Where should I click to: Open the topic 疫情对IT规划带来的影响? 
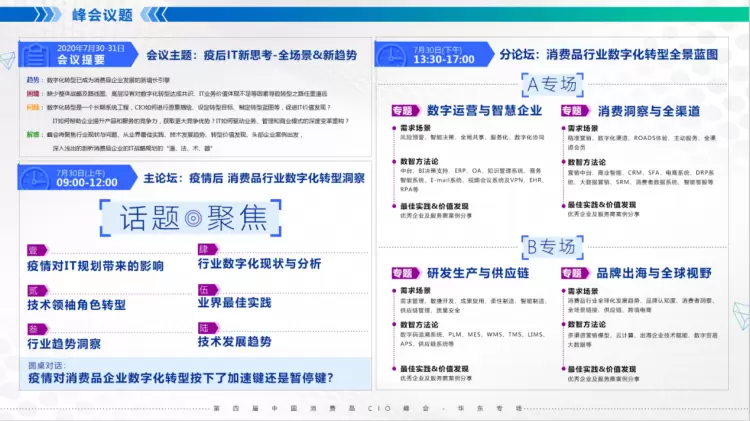coord(95,266)
